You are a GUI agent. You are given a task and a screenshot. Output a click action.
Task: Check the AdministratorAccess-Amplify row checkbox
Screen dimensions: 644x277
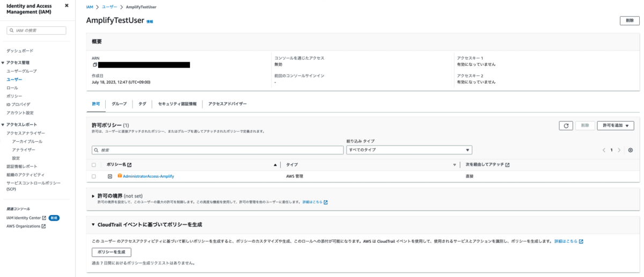[x=94, y=176]
